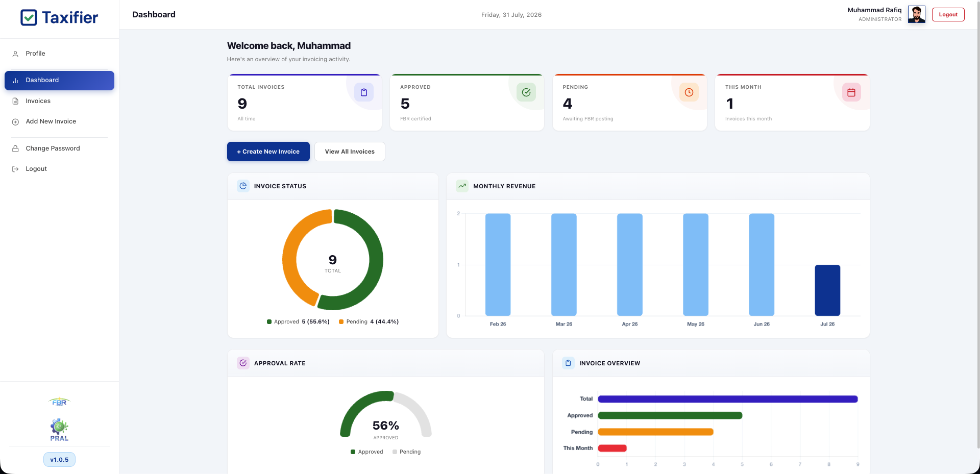The width and height of the screenshot is (980, 474).
Task: Open Change Password in sidebar
Action: [x=59, y=148]
